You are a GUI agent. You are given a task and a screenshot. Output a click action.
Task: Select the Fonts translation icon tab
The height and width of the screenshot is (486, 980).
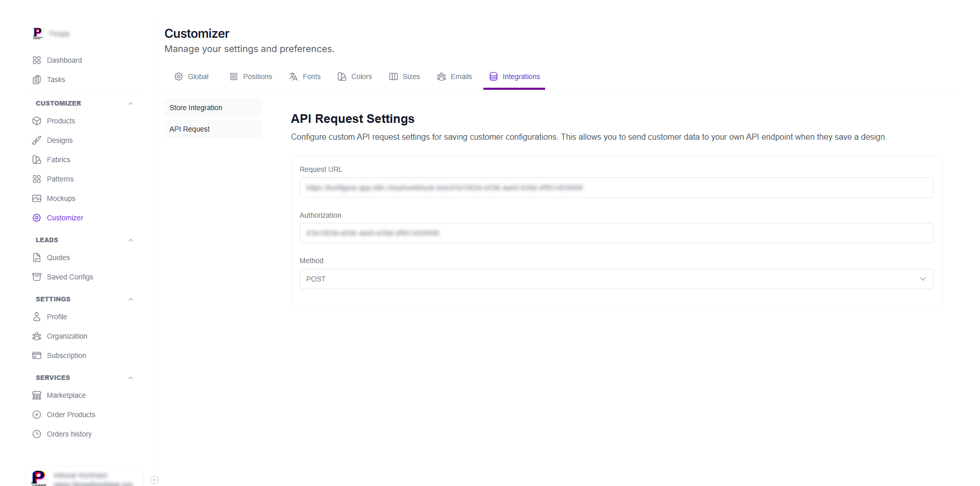(293, 76)
